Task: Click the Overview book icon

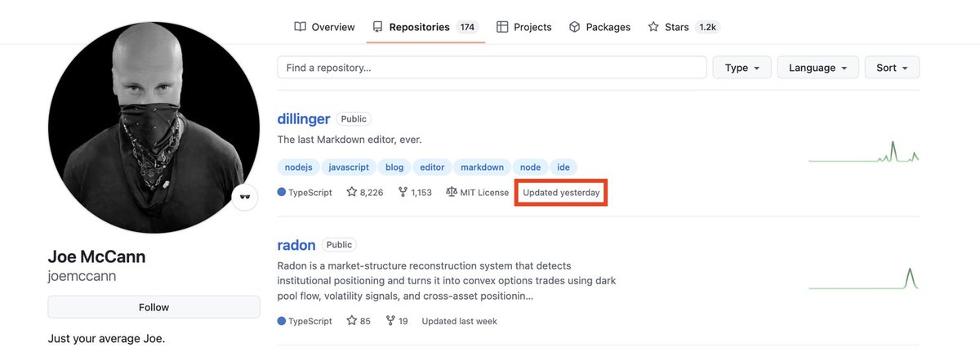Action: [300, 27]
